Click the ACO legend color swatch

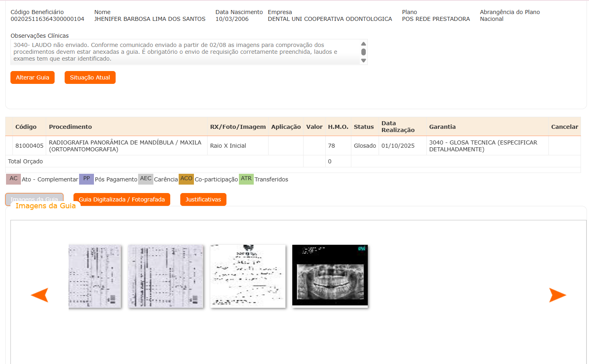click(x=186, y=179)
